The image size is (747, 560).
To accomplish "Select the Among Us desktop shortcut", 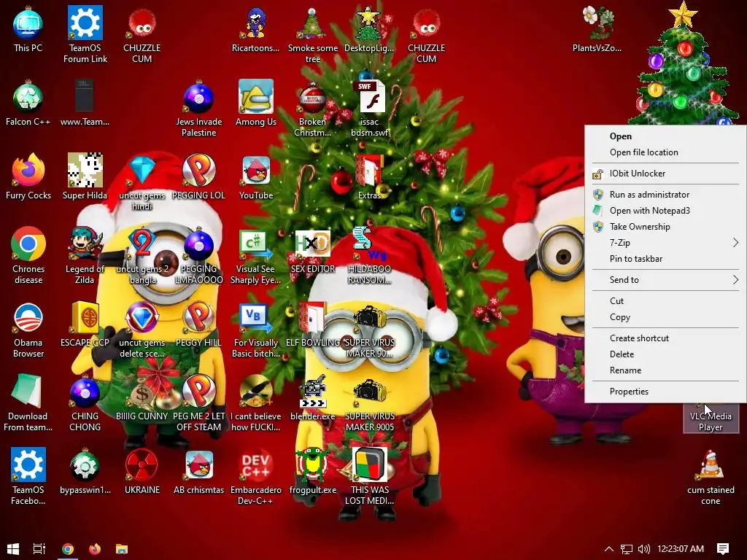I will point(256,104).
